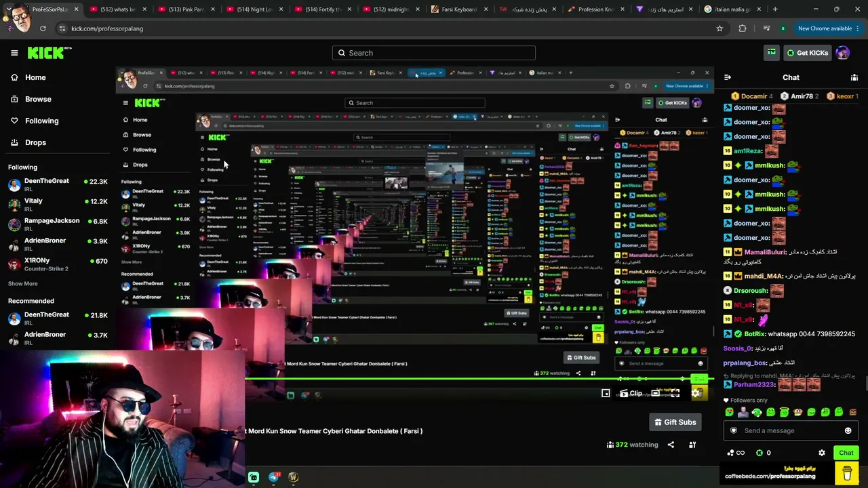Viewport: 868px width, 488px height.
Task: Switch to the italian mafia Google tab
Action: tap(732, 9)
